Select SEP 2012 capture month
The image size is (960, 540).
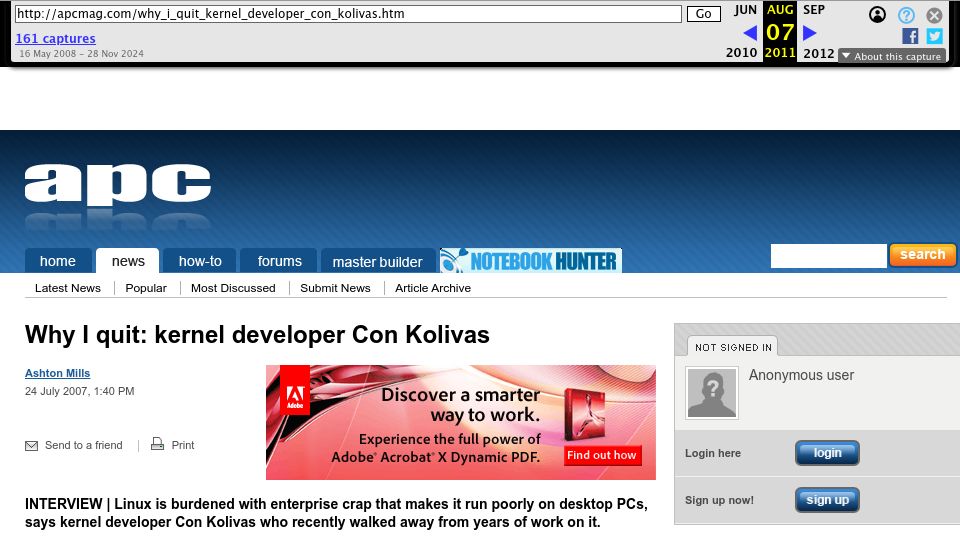[x=818, y=31]
